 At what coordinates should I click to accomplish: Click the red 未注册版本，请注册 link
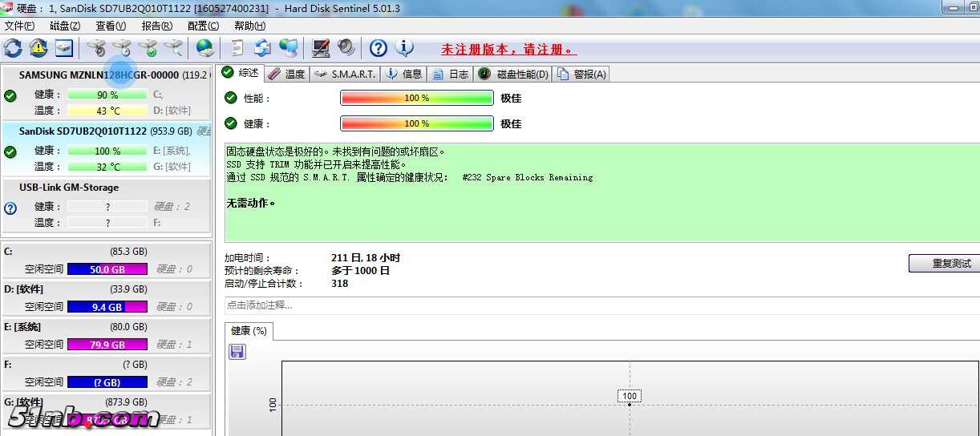(508, 50)
